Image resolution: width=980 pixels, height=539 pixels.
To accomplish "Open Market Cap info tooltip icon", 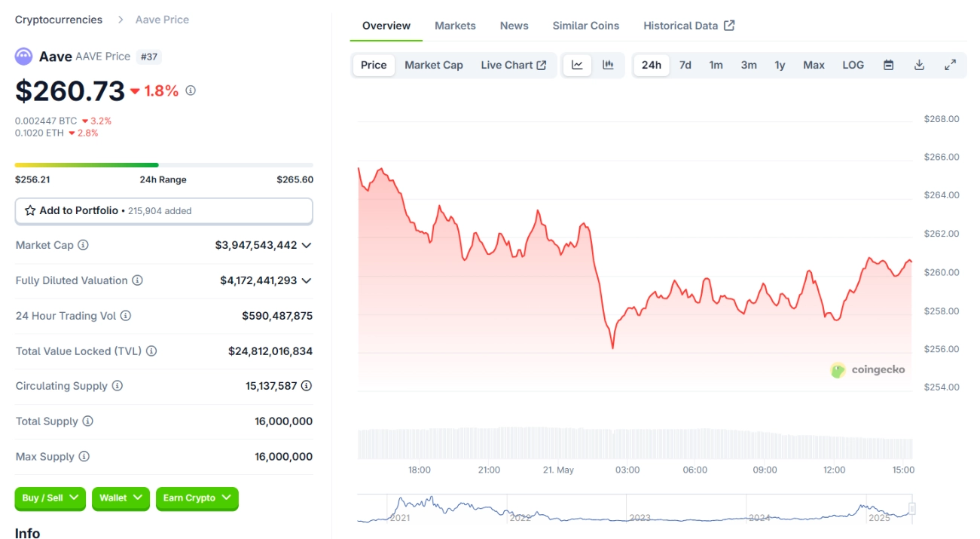I will (x=84, y=245).
